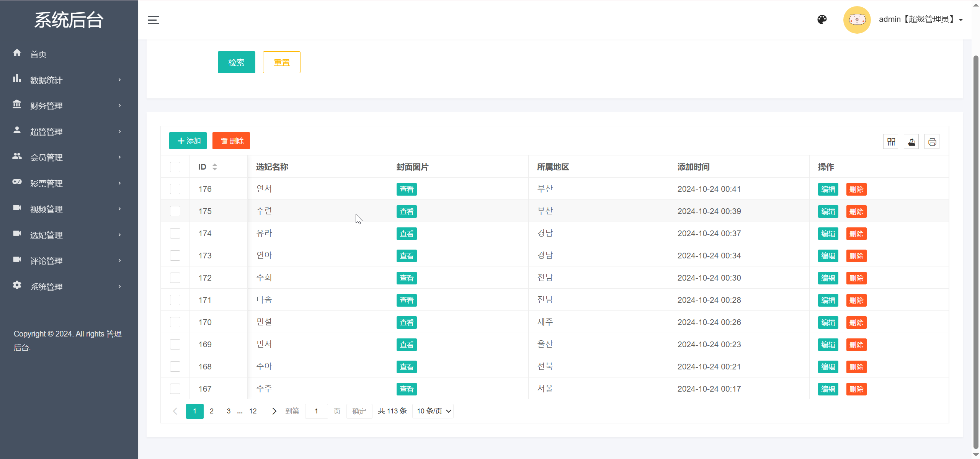Click the green 添加 add button
Image resolution: width=980 pixels, height=459 pixels.
[x=188, y=140]
